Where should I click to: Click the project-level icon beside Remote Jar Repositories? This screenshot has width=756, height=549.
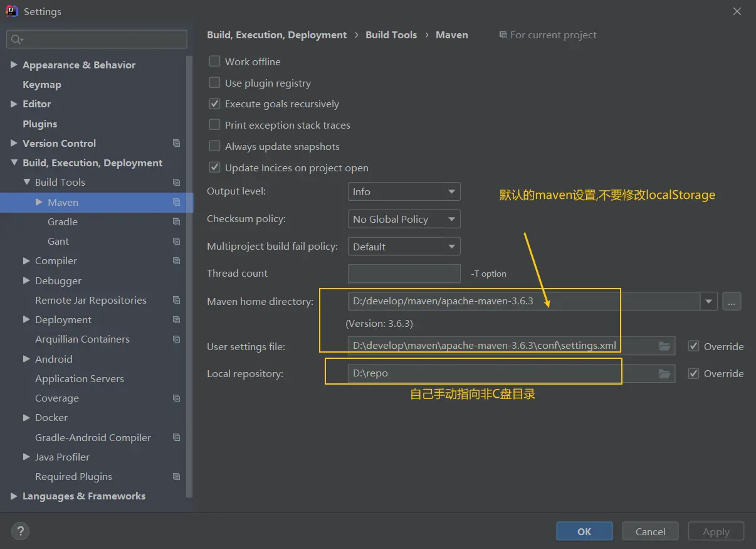[176, 300]
